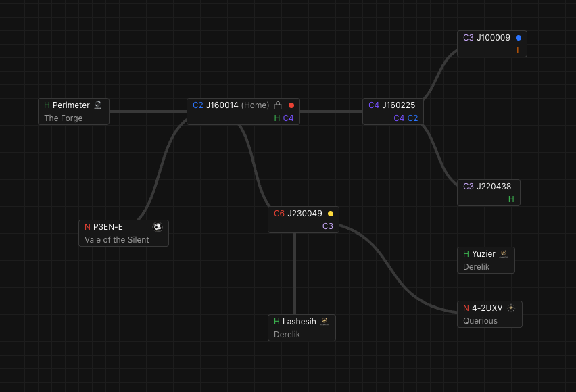
Task: Select the Lashesih system name
Action: [x=299, y=322]
